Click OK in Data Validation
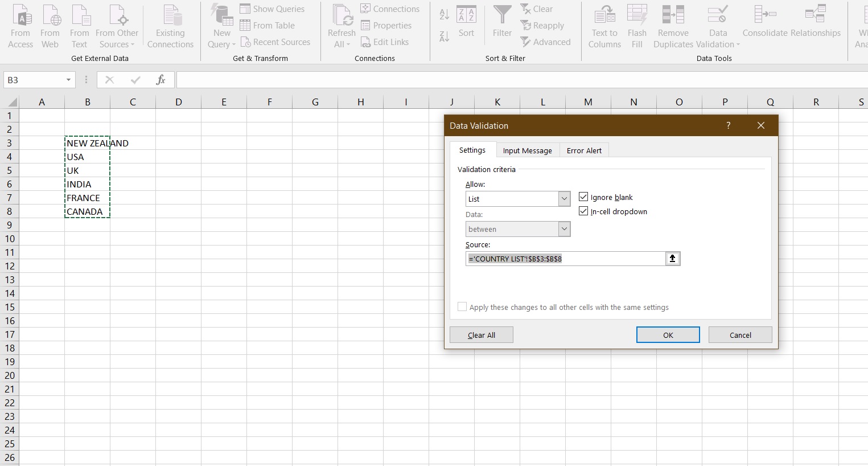This screenshot has width=868, height=466. [x=668, y=335]
